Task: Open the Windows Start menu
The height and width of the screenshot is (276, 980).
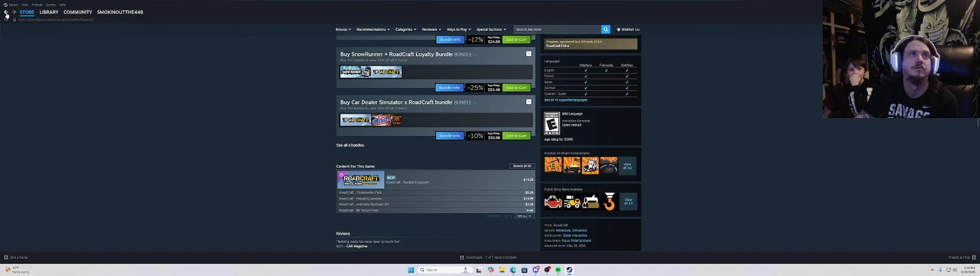Action: click(x=411, y=270)
